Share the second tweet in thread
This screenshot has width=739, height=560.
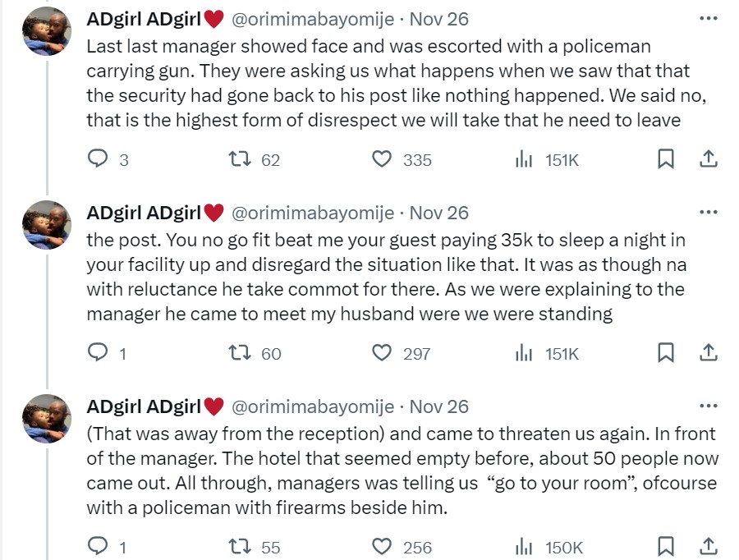[709, 353]
